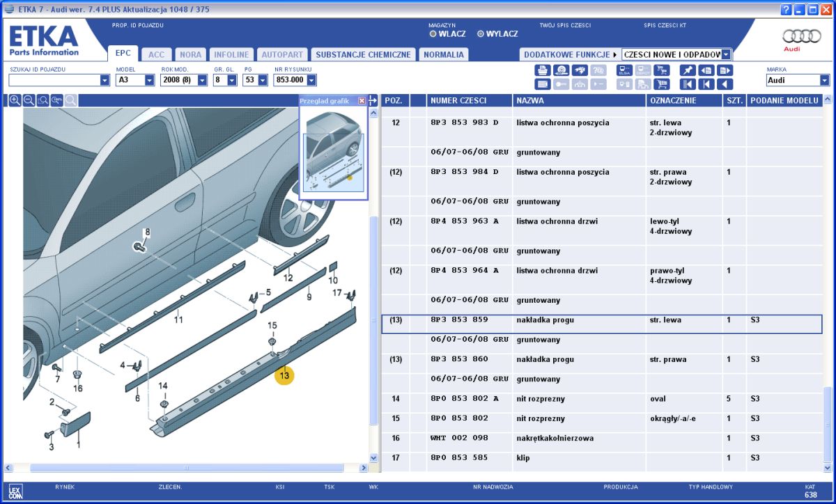Open the Model A3 dropdown
836x504 pixels.
click(149, 80)
